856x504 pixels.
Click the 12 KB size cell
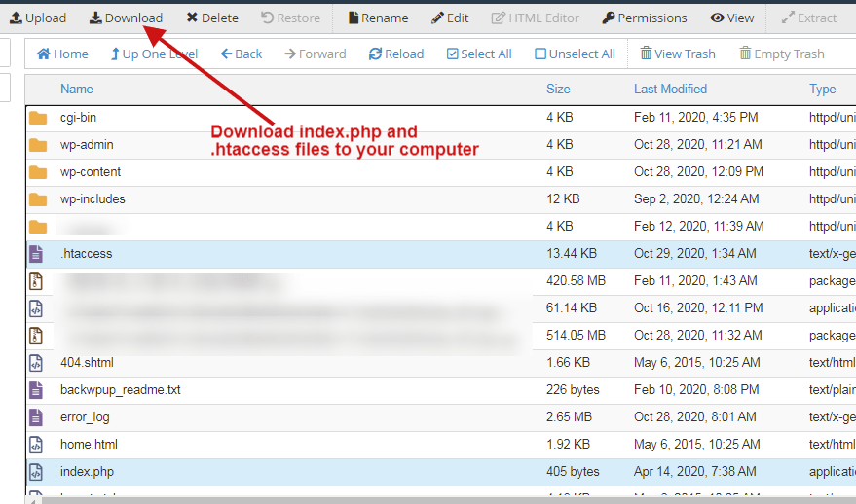(563, 199)
